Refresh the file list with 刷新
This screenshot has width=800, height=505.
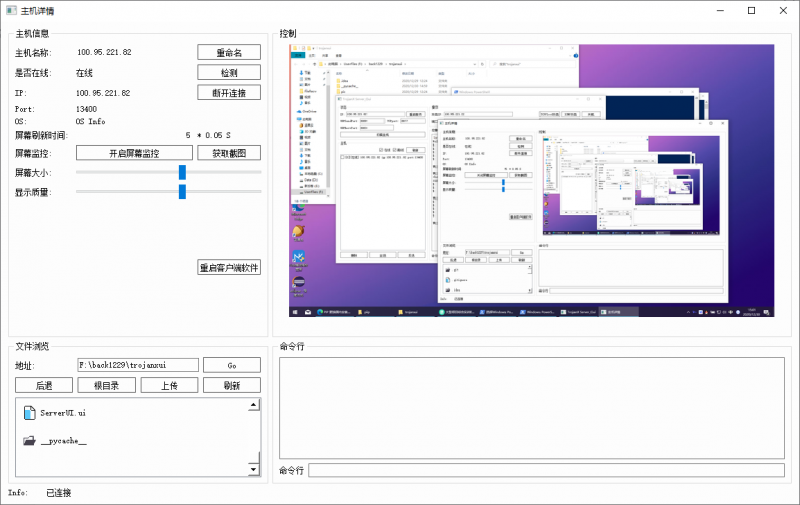pos(231,385)
